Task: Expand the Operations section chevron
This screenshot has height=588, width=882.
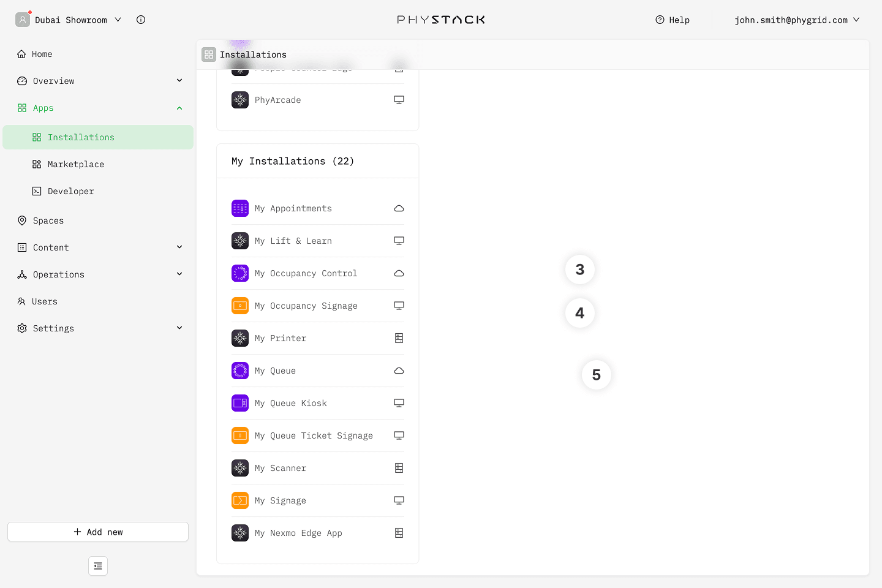Action: (179, 274)
